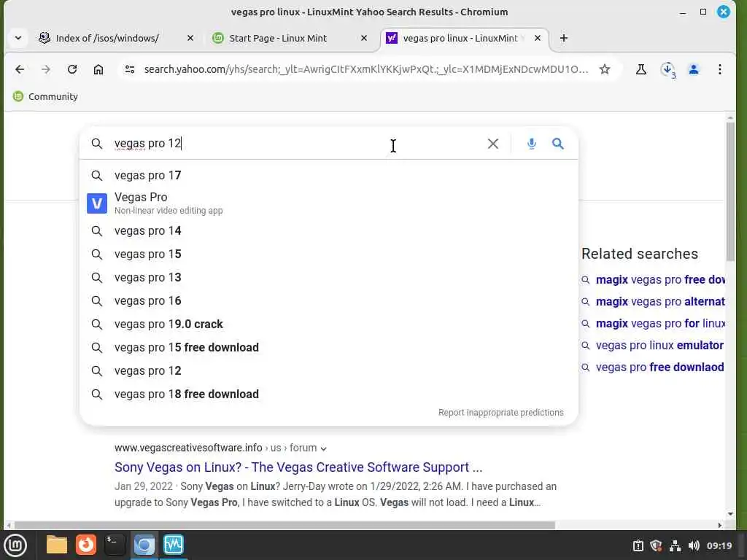The image size is (747, 560).
Task: Select Vegas Pro non-linear video editing app
Action: pos(329,203)
